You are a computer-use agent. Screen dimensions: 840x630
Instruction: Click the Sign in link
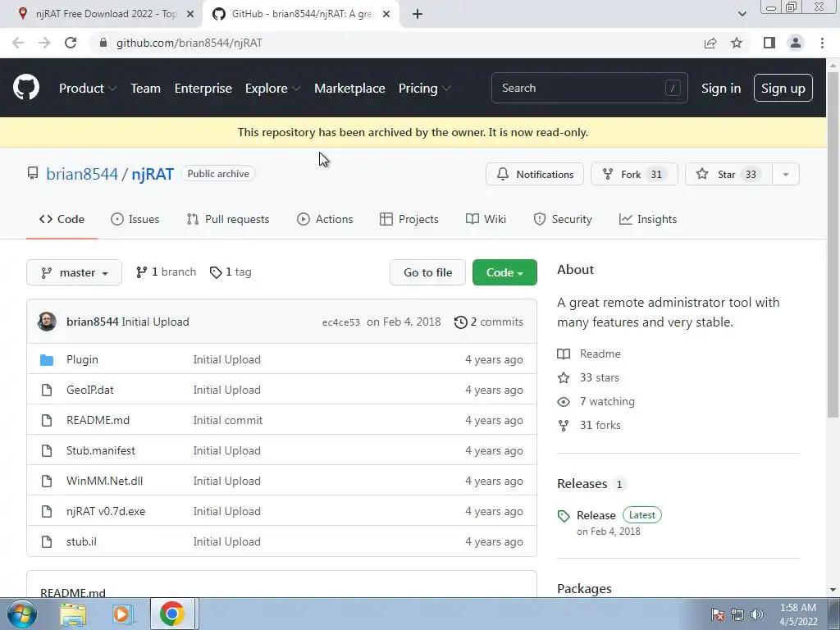pyautogui.click(x=721, y=89)
